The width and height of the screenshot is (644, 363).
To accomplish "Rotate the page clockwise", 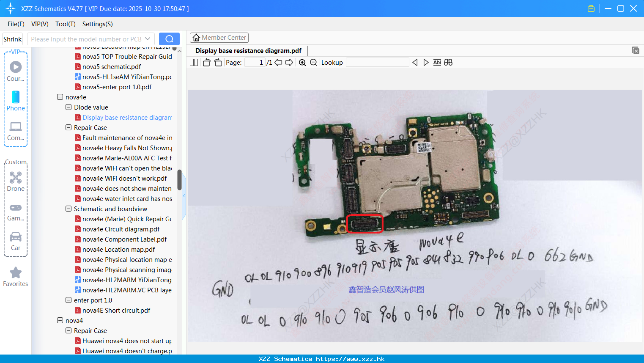I will (x=218, y=63).
